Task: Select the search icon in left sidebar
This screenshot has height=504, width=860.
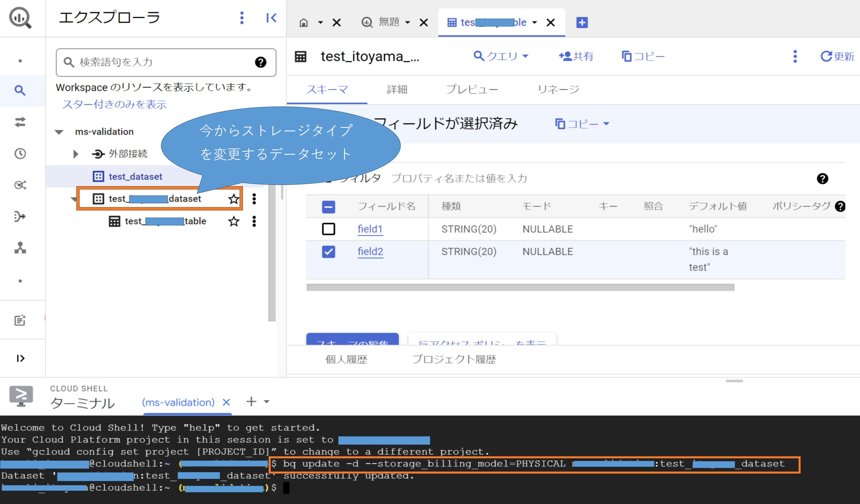Action: pos(20,90)
